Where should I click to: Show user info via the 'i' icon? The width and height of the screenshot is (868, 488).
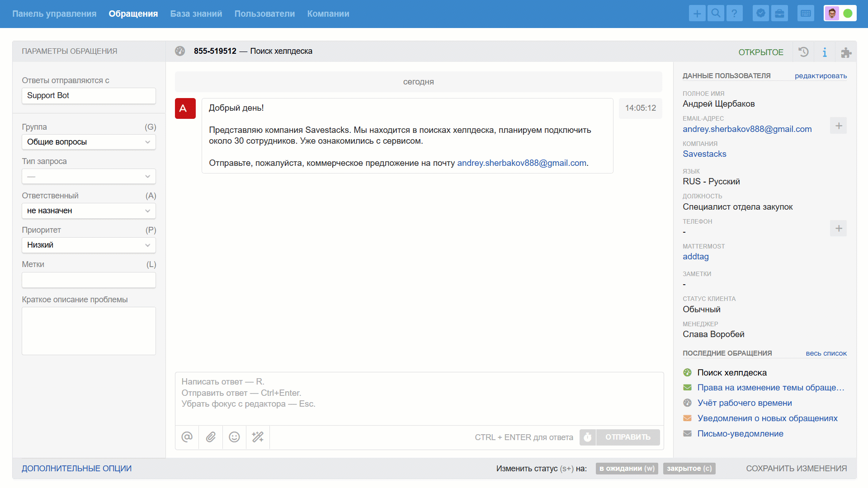(825, 52)
